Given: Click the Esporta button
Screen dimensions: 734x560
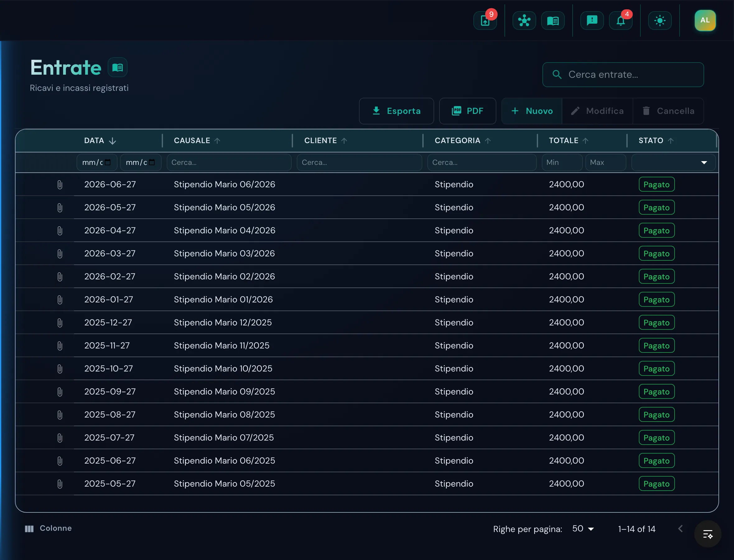Looking at the screenshot, I should [x=396, y=111].
